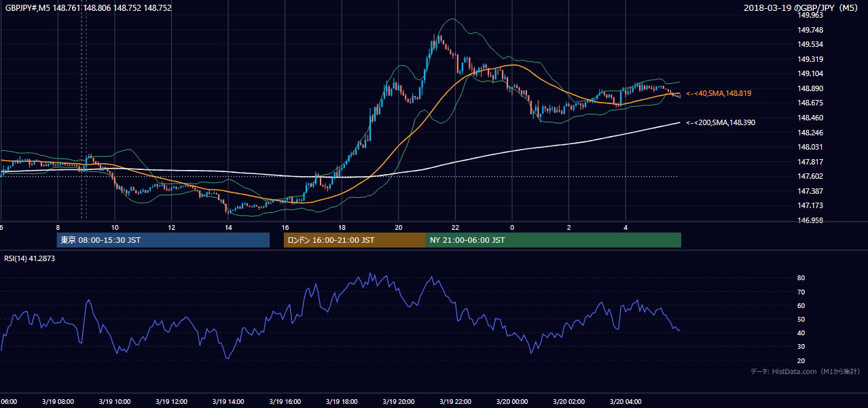Select the 3/19 16:00 date label
The height and width of the screenshot is (408, 868).
click(285, 401)
